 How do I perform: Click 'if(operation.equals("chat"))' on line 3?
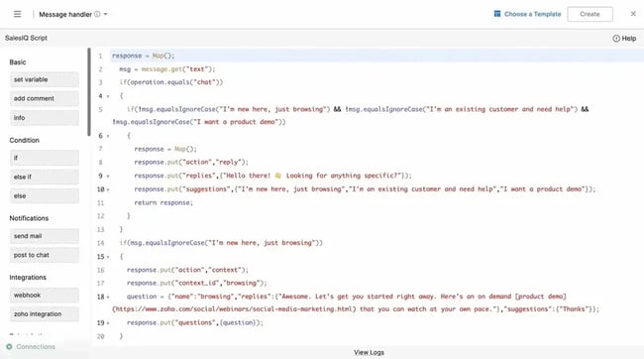170,82
